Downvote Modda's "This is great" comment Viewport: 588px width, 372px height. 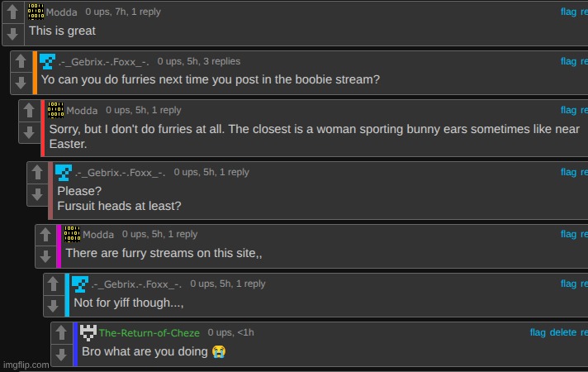tap(12, 34)
